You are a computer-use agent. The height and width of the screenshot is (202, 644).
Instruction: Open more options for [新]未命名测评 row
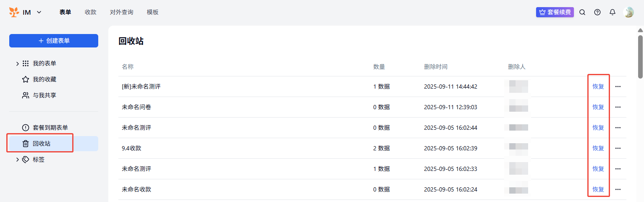618,87
